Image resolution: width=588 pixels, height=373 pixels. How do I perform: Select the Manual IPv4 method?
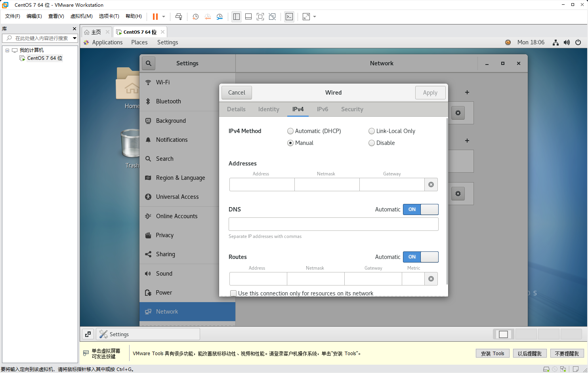pos(290,143)
